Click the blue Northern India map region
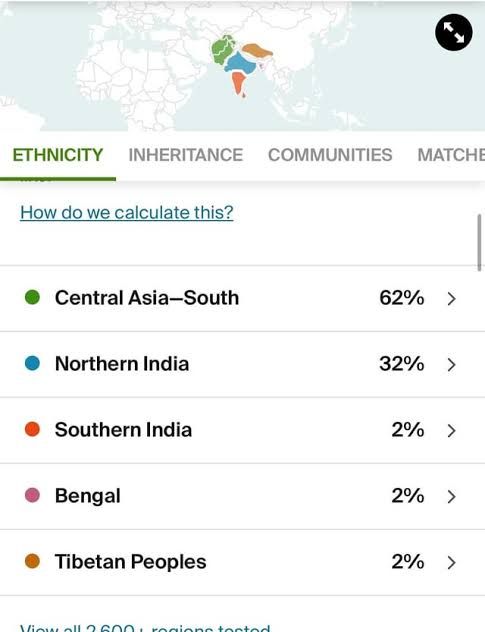485x632 pixels. coord(240,64)
